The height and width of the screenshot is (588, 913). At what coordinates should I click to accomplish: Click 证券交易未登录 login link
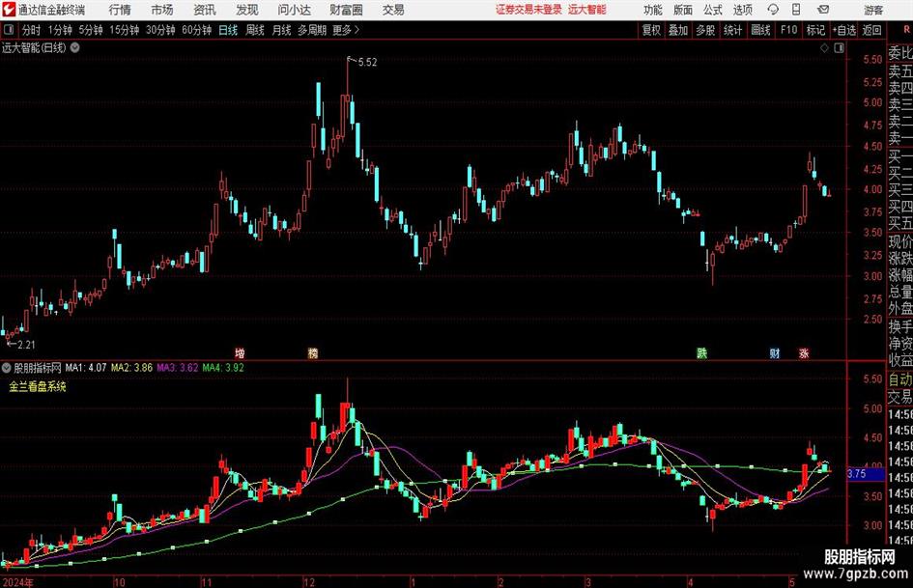pos(528,10)
